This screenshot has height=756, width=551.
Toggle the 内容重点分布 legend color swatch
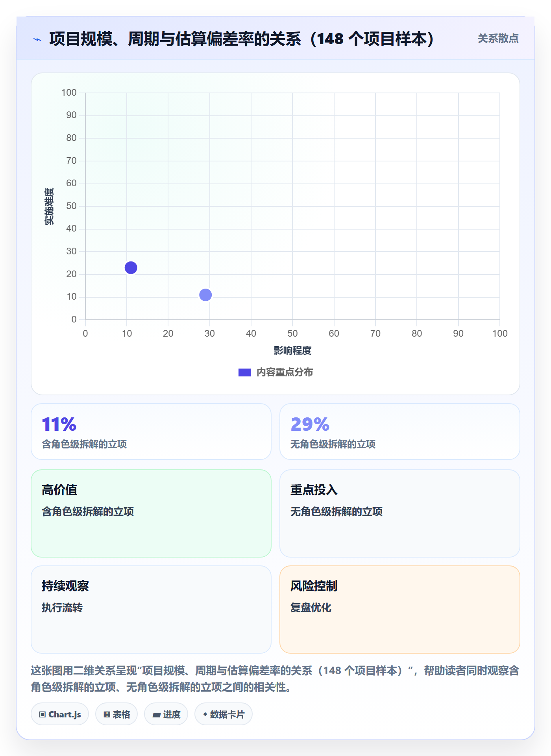245,372
